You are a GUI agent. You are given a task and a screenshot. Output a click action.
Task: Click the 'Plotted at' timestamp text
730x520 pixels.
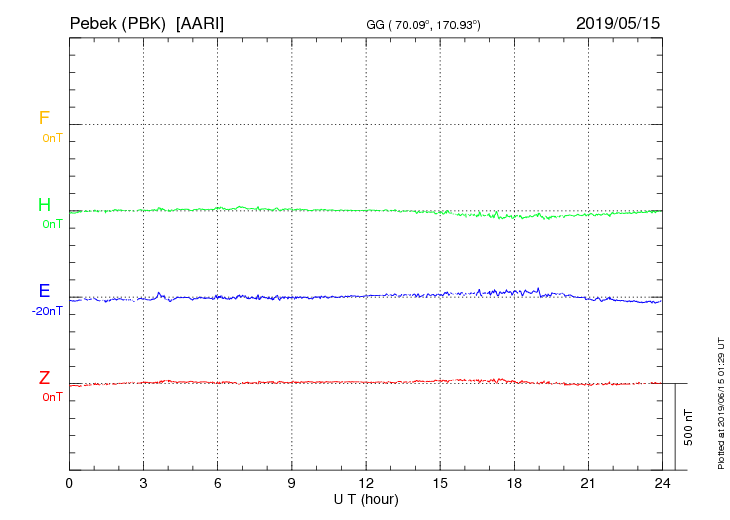pos(721,403)
